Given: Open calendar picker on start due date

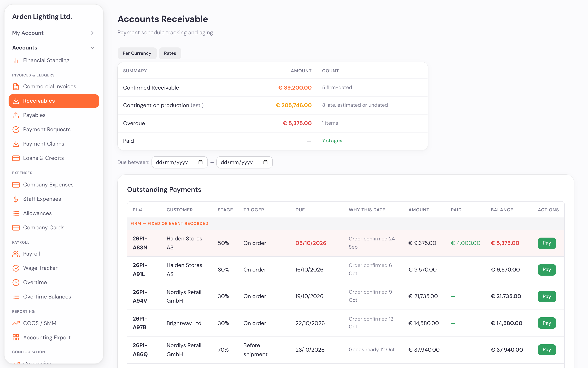Looking at the screenshot, I should [x=200, y=162].
